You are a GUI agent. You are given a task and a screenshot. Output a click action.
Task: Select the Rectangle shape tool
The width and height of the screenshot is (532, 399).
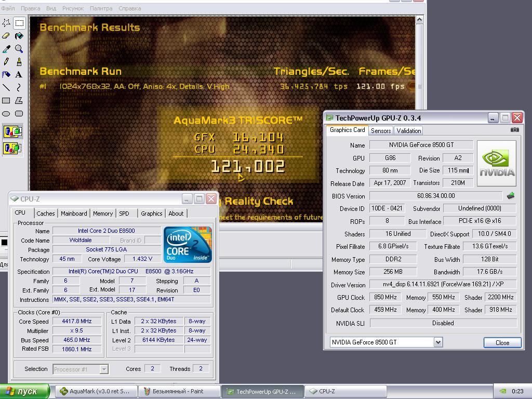(x=6, y=100)
